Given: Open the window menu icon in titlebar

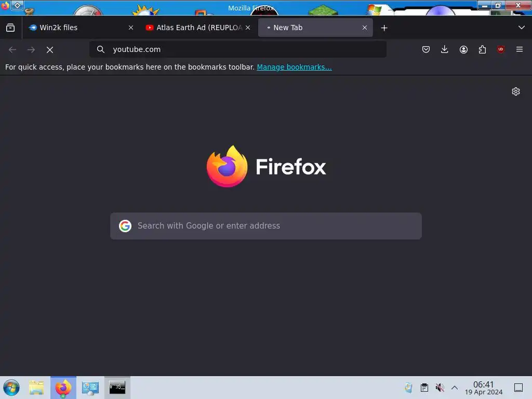Looking at the screenshot, I should pyautogui.click(x=5, y=5).
